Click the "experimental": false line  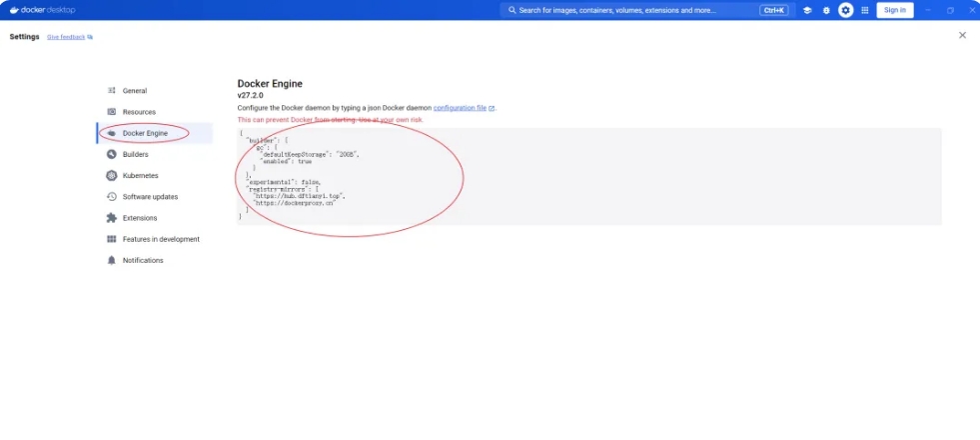click(x=285, y=182)
